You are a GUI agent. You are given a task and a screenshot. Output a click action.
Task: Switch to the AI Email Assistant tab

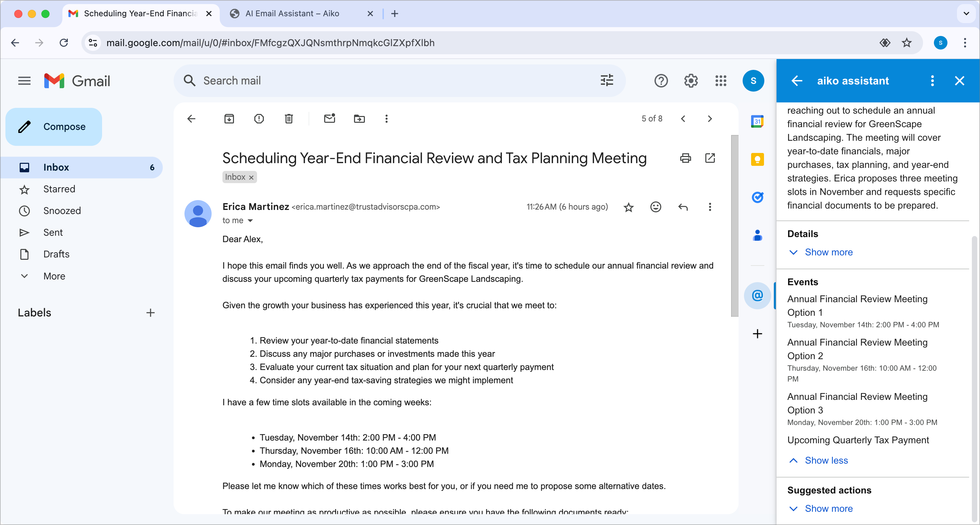[292, 13]
